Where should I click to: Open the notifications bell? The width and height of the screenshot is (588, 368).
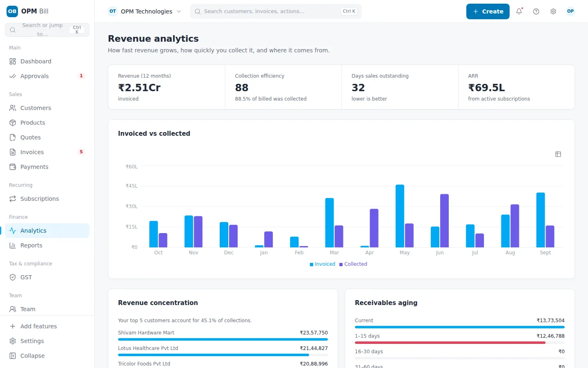519,11
